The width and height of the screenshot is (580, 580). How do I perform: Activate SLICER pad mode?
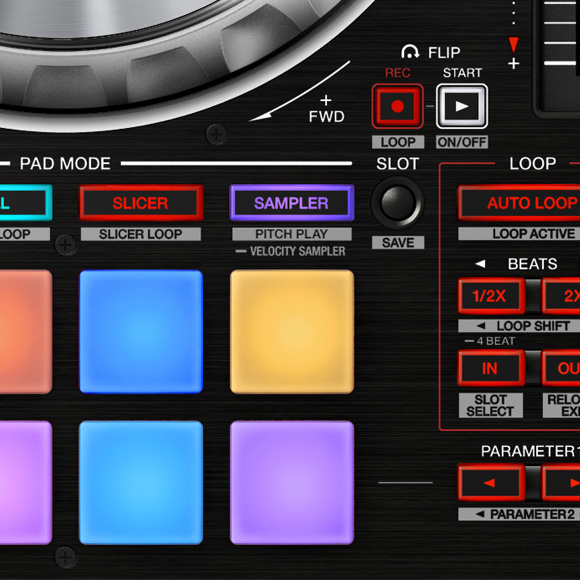[x=141, y=203]
